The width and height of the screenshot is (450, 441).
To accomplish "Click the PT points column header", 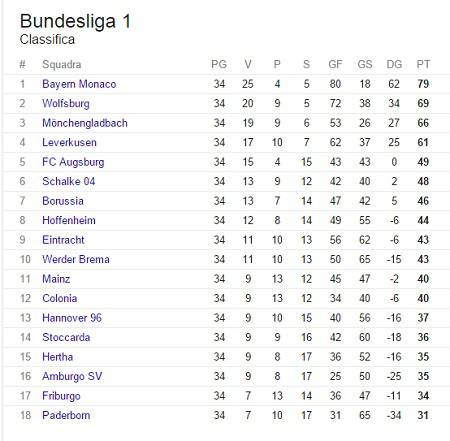I will pyautogui.click(x=423, y=64).
